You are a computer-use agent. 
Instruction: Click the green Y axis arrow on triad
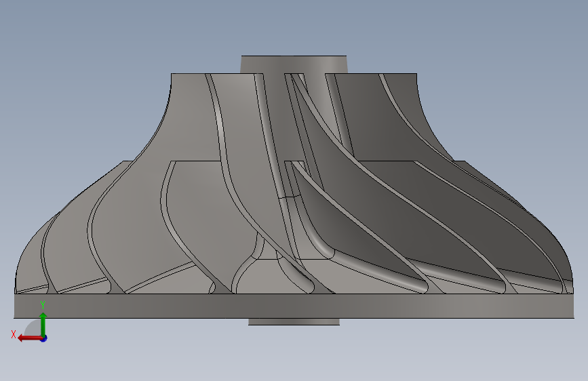43,324
